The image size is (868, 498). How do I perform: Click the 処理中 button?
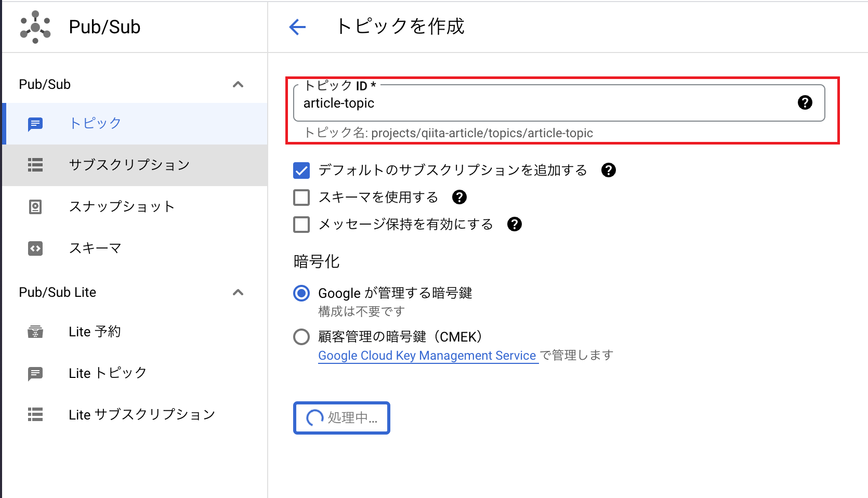341,418
